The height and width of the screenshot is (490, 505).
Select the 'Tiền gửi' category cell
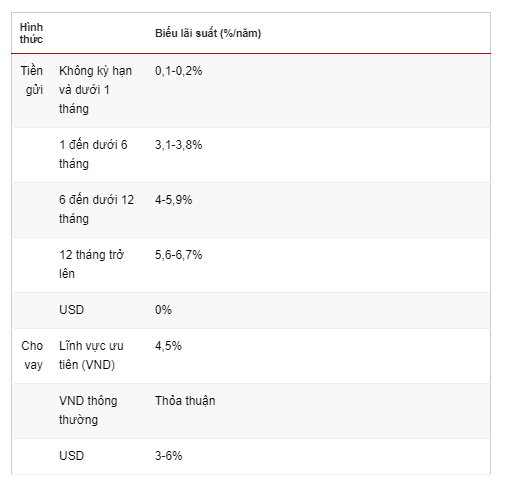click(32, 80)
